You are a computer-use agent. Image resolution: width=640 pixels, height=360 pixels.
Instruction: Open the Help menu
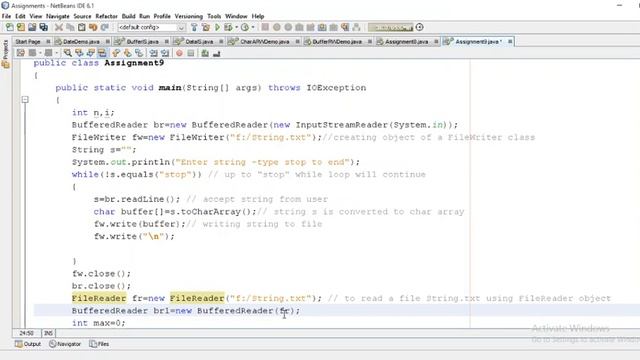click(x=258, y=16)
